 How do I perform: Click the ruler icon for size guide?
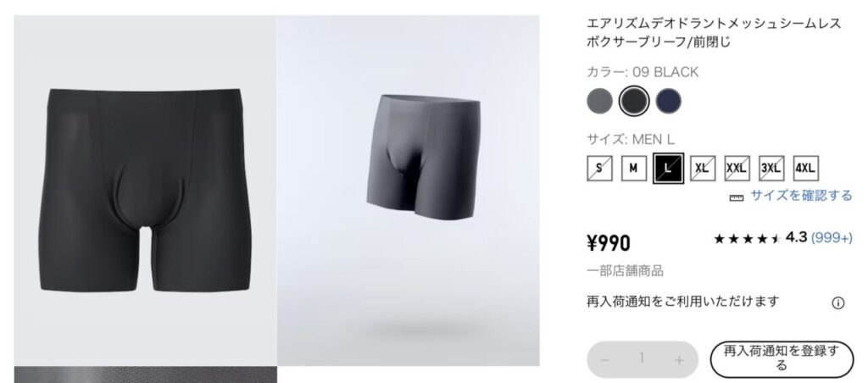pos(737,197)
